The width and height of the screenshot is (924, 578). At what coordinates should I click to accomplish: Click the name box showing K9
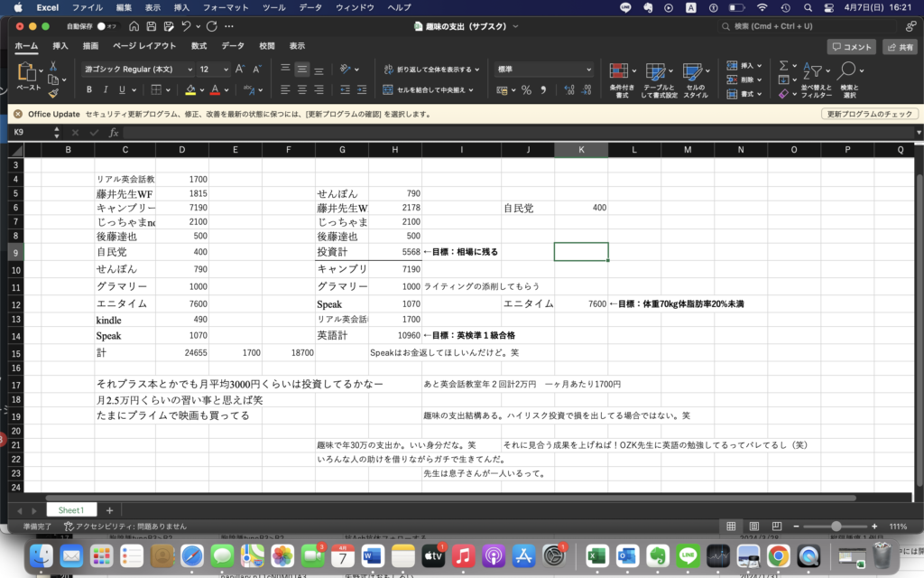[x=23, y=132]
